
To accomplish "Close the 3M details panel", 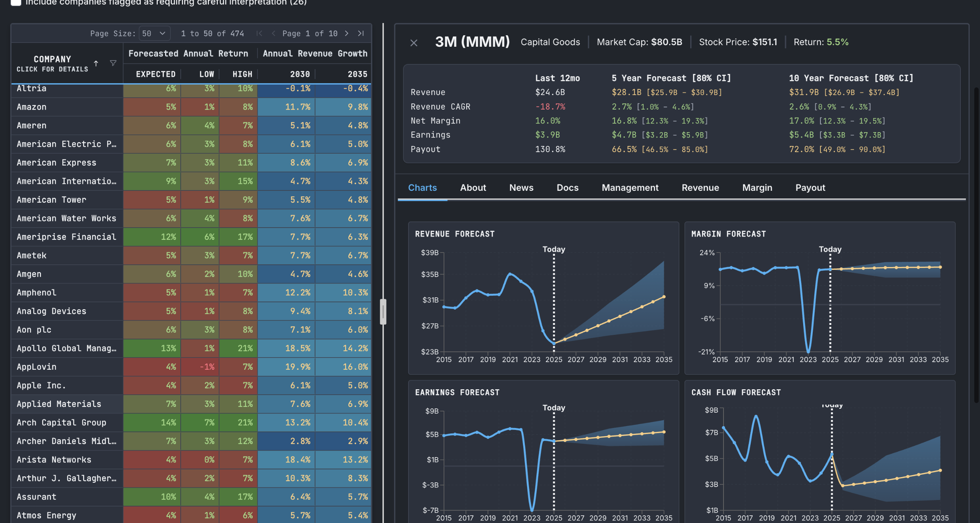I will click(413, 43).
